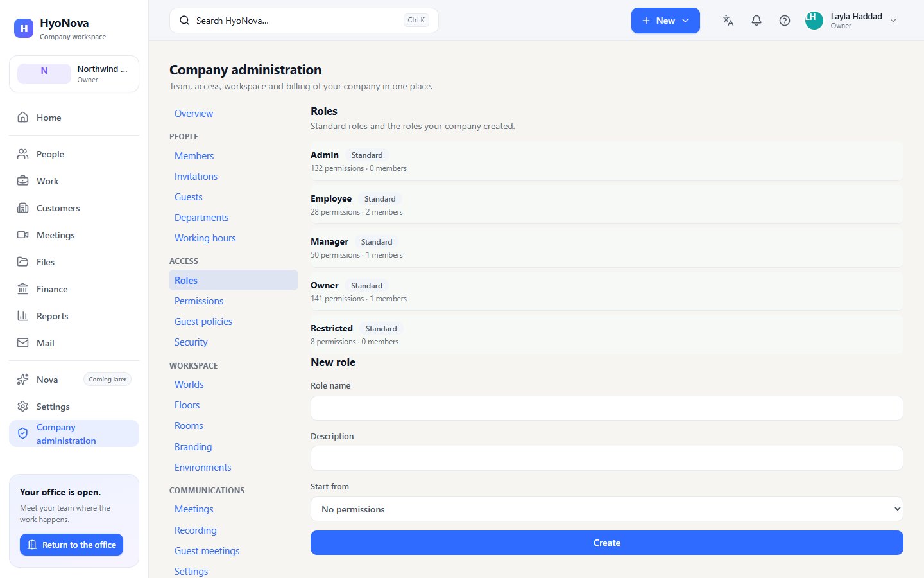Click Return to the office button

71,545
